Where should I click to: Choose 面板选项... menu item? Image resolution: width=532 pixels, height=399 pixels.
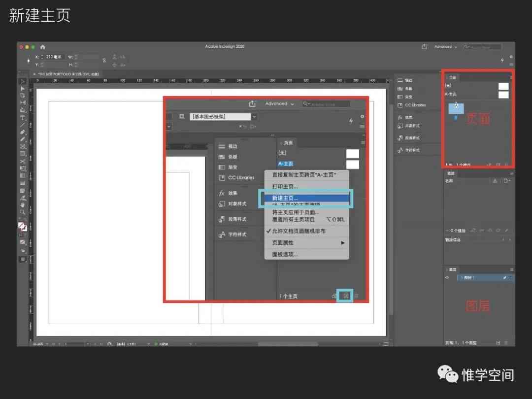click(306, 255)
